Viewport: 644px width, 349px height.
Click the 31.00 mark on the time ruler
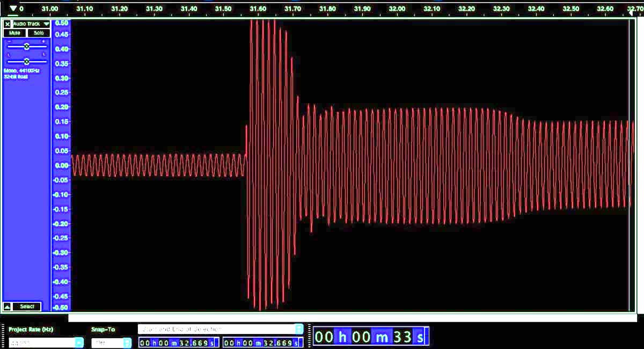click(49, 9)
